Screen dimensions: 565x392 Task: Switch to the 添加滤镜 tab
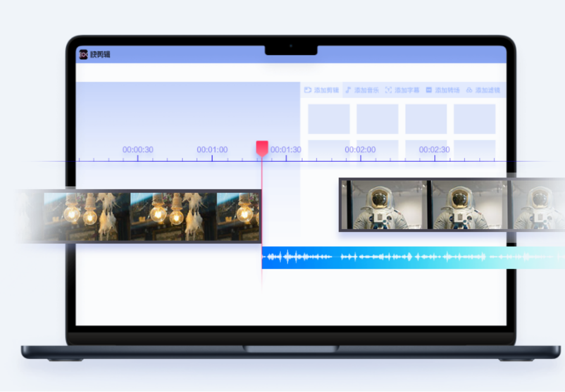483,90
